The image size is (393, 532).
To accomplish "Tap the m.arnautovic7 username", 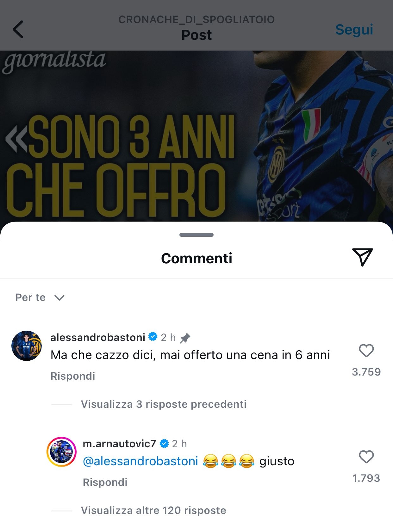I will tap(119, 443).
